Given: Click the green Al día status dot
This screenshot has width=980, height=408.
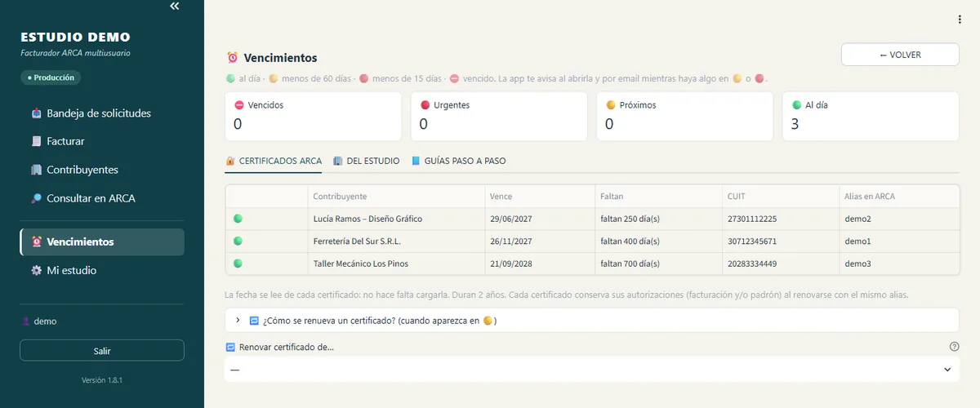Looking at the screenshot, I should coord(797,105).
